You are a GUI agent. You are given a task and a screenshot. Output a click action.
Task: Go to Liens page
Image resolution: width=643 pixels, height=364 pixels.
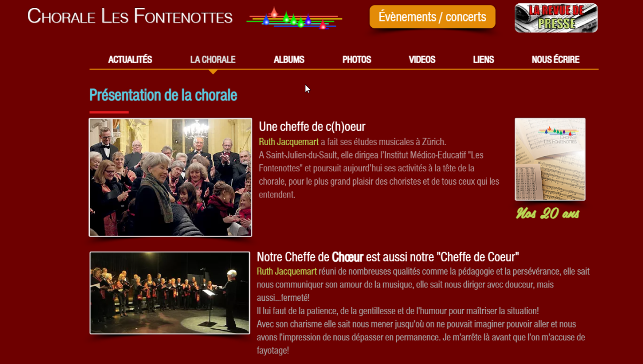484,60
